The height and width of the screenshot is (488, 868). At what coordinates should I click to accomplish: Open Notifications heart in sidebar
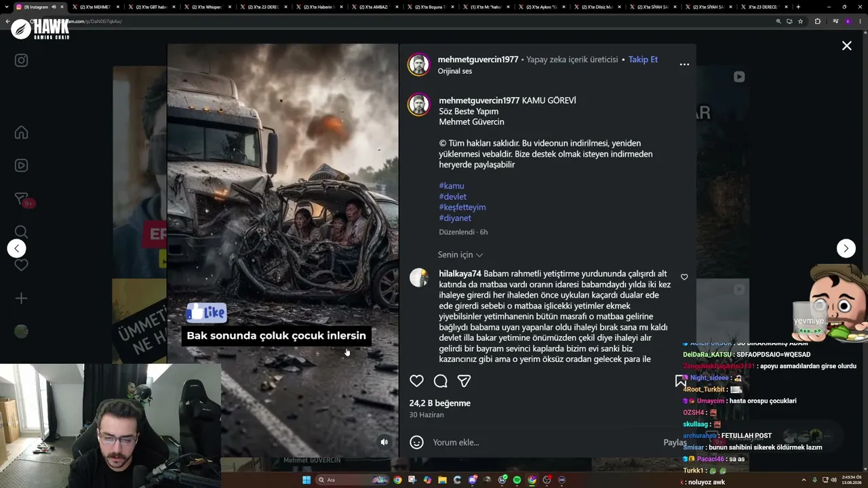tap(21, 265)
